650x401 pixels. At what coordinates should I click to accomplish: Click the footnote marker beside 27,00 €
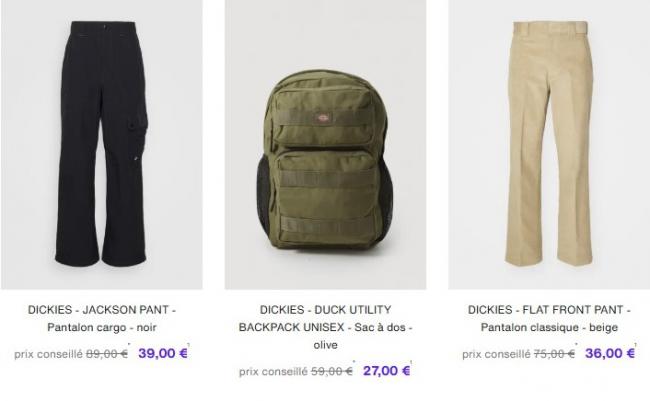[x=411, y=362]
